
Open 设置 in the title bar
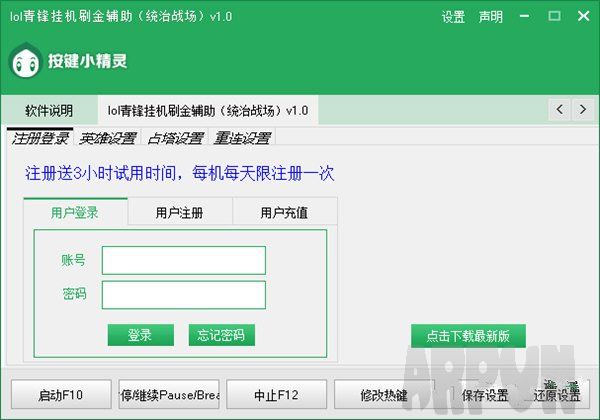point(453,17)
